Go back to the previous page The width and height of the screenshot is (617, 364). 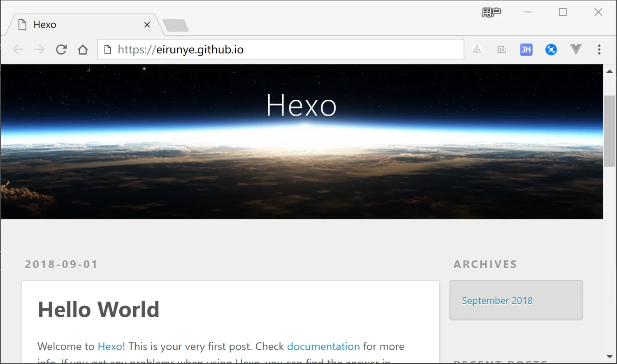(18, 50)
